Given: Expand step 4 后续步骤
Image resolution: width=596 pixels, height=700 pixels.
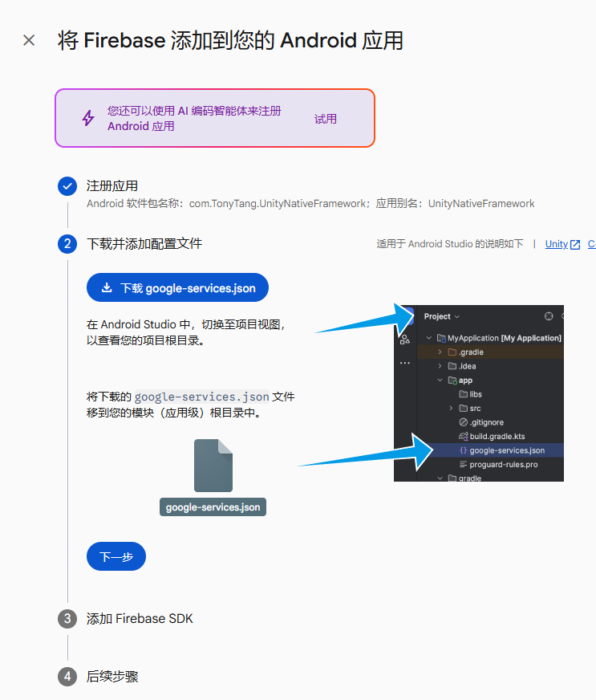Looking at the screenshot, I should [112, 677].
